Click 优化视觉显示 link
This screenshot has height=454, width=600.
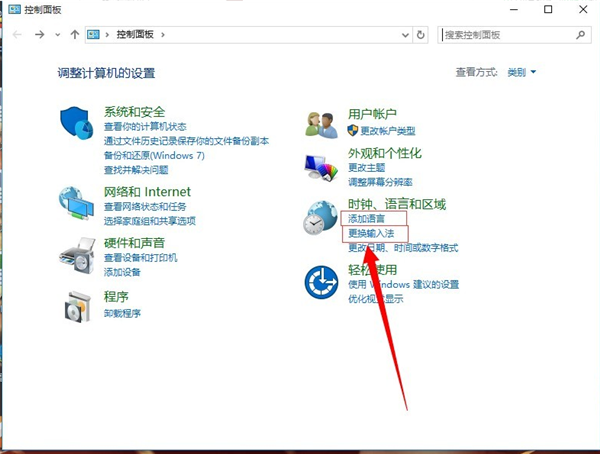[x=375, y=299]
